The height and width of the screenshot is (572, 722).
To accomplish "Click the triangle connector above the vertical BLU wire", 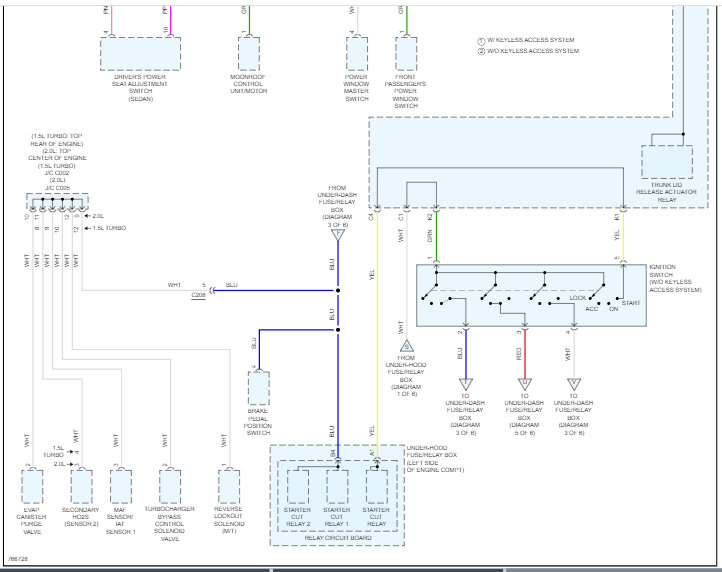I will pos(338,235).
